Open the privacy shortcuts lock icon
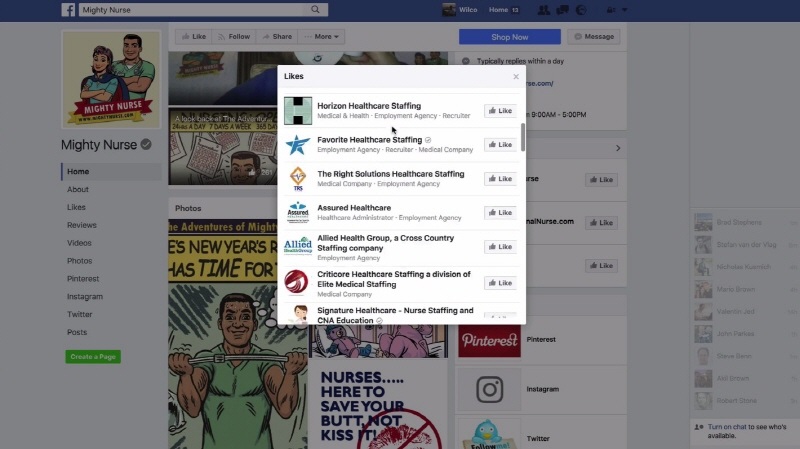This screenshot has height=449, width=800. click(610, 10)
